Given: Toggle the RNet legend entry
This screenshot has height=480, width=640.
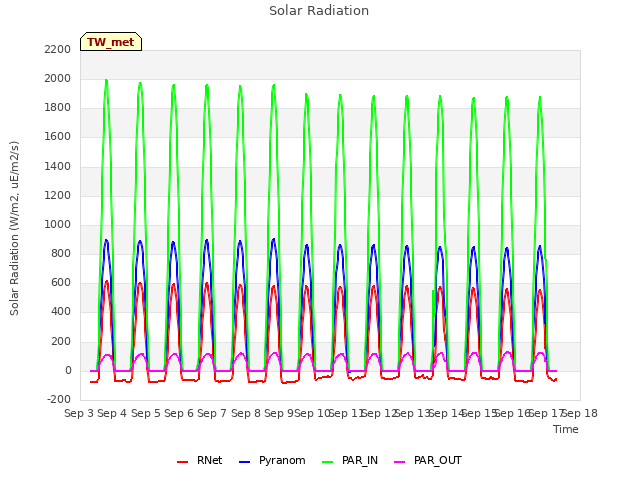Looking at the screenshot, I should (200, 461).
